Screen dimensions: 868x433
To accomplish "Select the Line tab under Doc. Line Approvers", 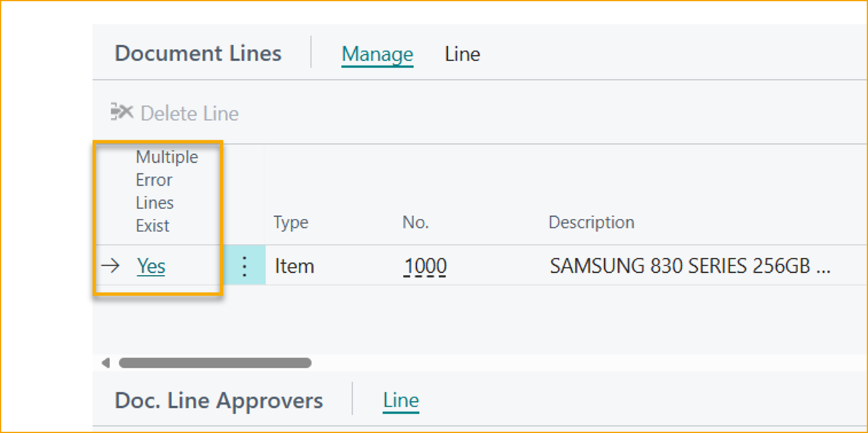I will point(400,401).
